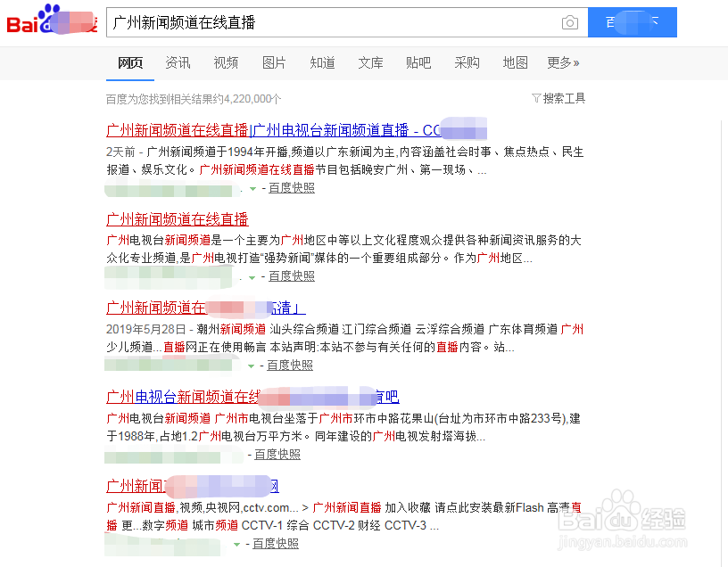728x567 pixels.
Task: Click the Baidu logo
Action: pos(52,20)
